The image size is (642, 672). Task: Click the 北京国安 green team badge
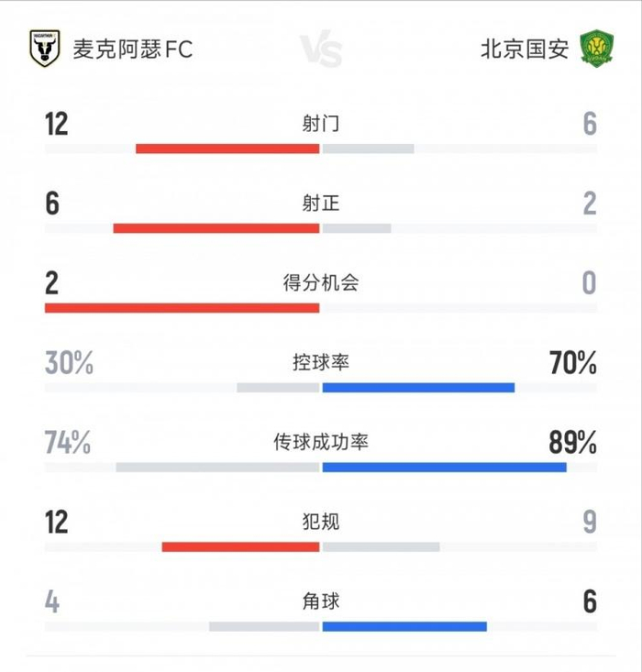pyautogui.click(x=597, y=48)
